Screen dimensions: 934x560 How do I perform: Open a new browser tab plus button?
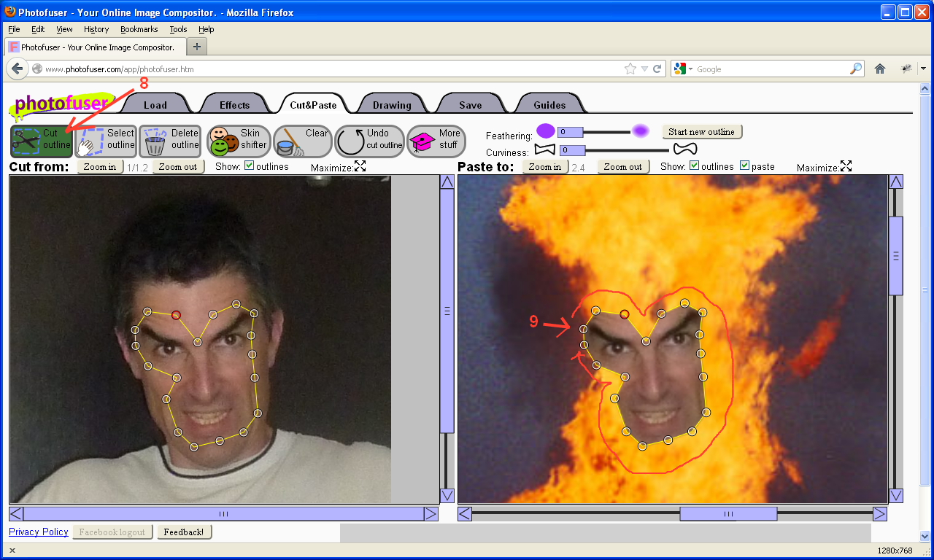(x=197, y=47)
